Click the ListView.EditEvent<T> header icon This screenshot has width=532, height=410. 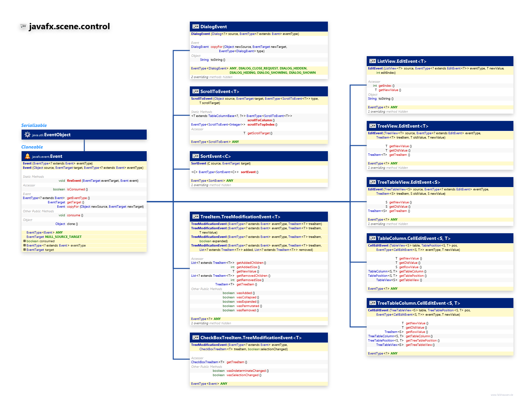tap(373, 61)
